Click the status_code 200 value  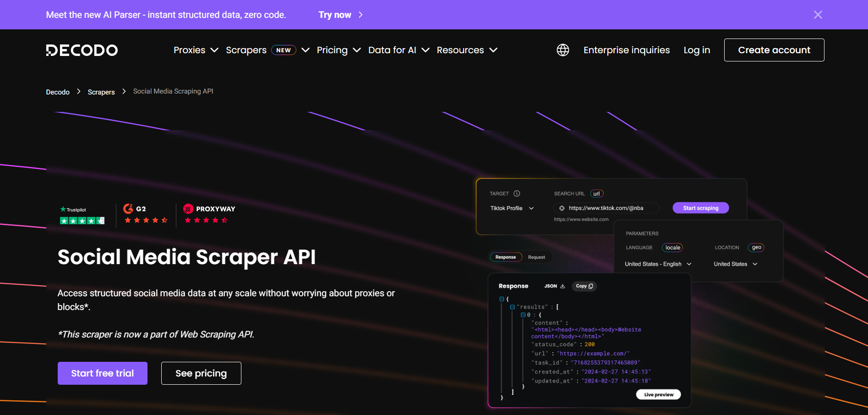(x=590, y=344)
